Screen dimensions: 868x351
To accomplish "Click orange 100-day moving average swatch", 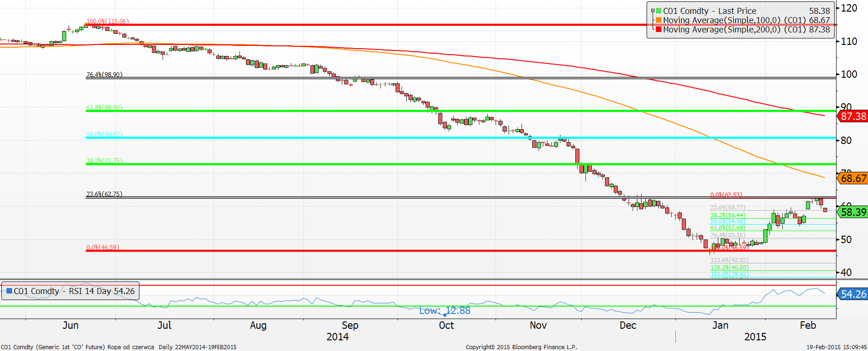I will [659, 20].
